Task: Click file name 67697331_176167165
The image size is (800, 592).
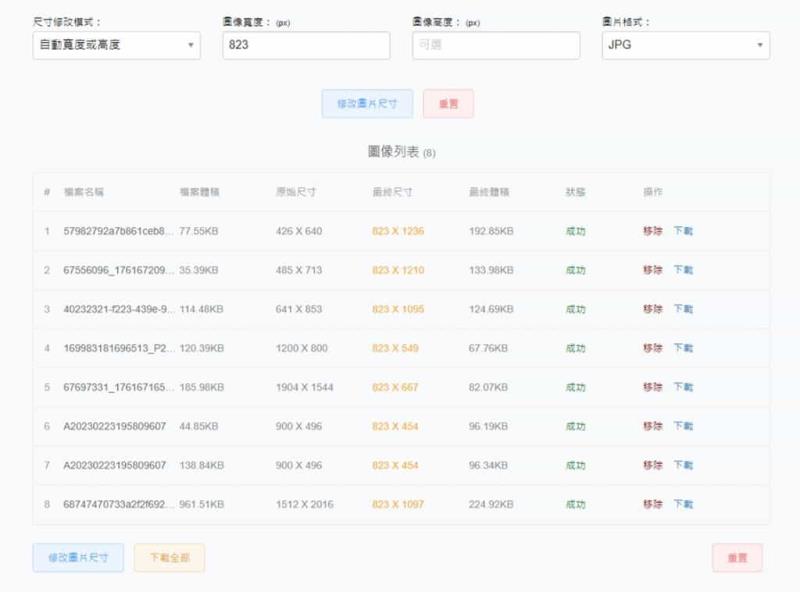Action: click(119, 387)
